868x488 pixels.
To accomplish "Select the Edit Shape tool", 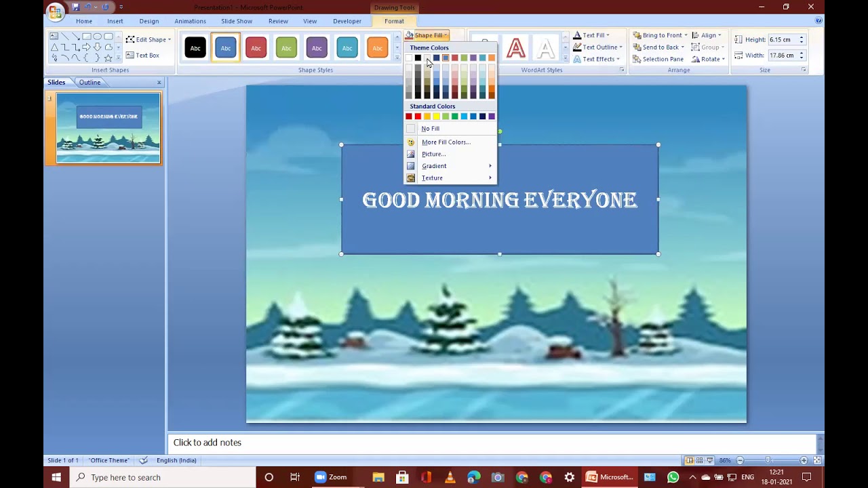I will click(x=149, y=39).
